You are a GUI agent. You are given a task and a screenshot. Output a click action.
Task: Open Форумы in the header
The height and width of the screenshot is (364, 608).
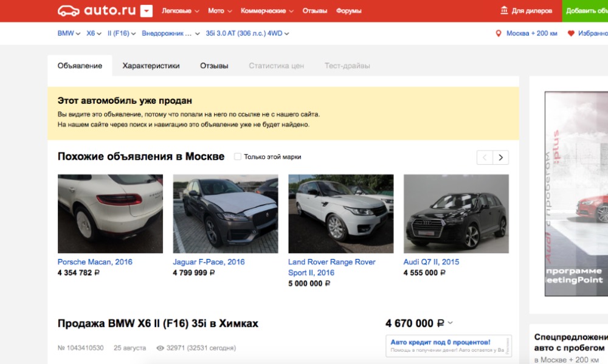pos(348,11)
